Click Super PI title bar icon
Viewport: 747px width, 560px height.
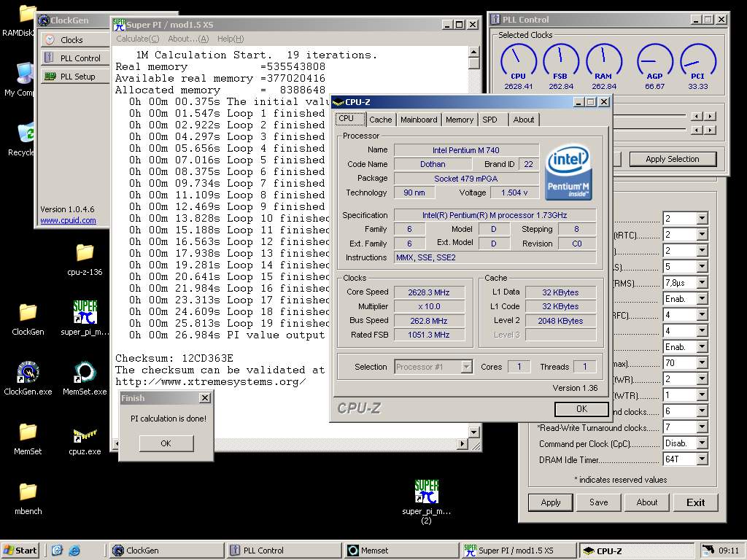pyautogui.click(x=119, y=25)
